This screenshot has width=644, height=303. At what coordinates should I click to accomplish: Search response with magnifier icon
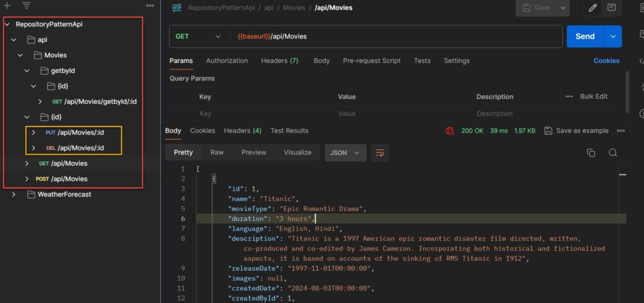click(613, 152)
